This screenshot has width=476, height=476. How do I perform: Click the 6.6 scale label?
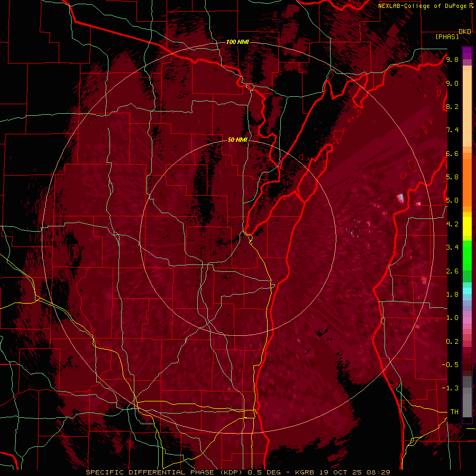click(452, 153)
